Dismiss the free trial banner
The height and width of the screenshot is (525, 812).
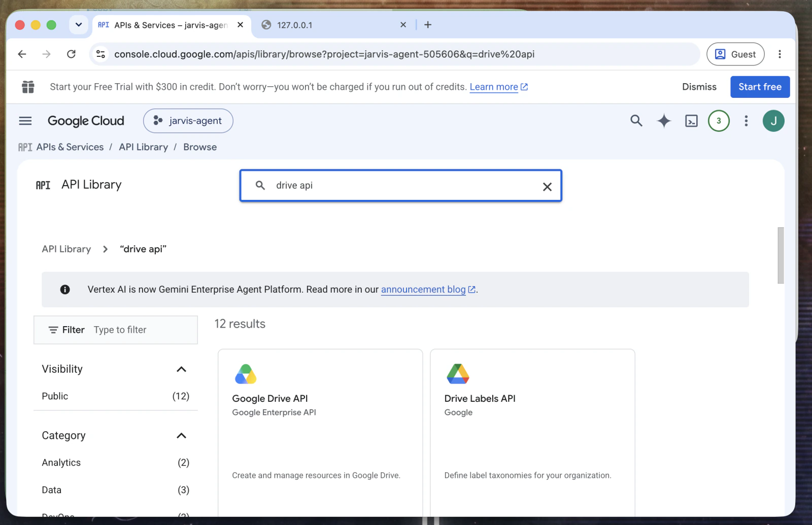699,87
